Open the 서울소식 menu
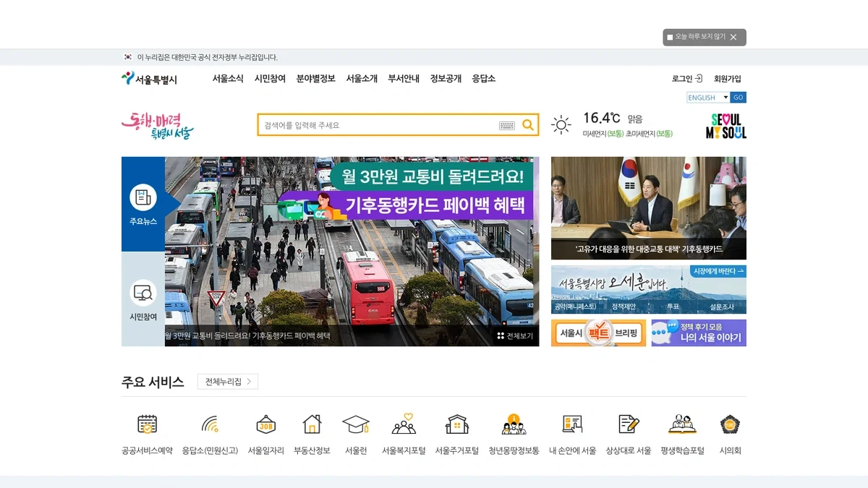Screen dimensions: 868x488 point(228,79)
